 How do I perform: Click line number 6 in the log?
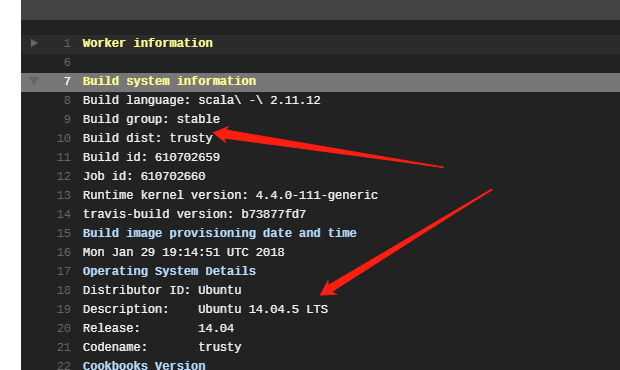click(67, 62)
